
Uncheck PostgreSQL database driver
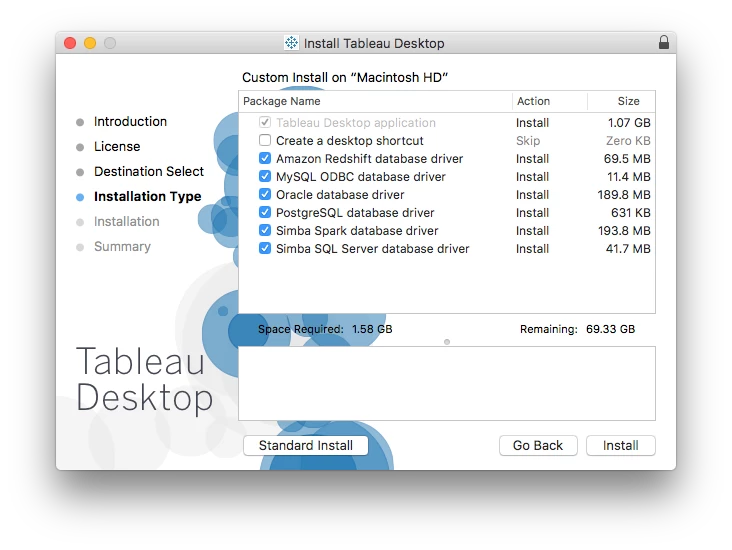[x=265, y=212]
